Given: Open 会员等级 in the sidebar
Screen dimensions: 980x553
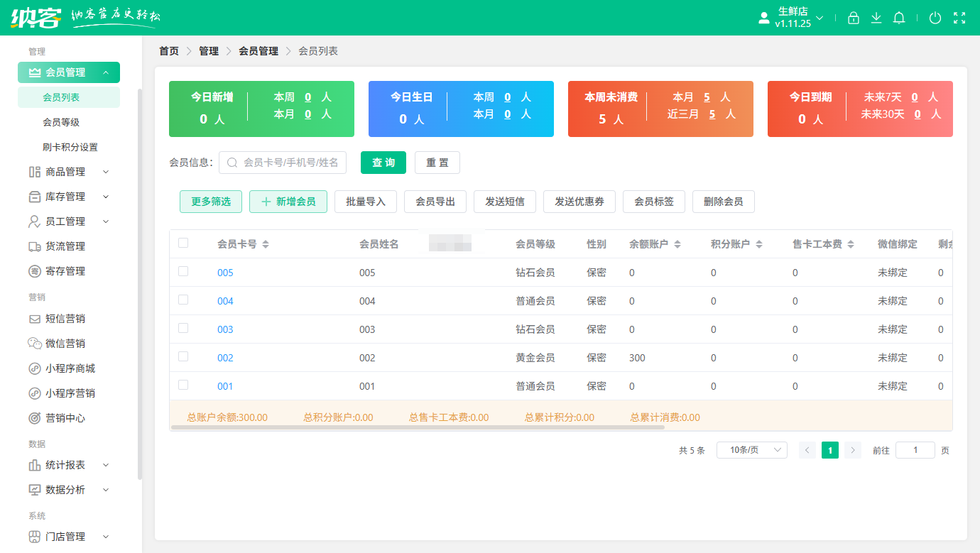Looking at the screenshot, I should pos(61,122).
